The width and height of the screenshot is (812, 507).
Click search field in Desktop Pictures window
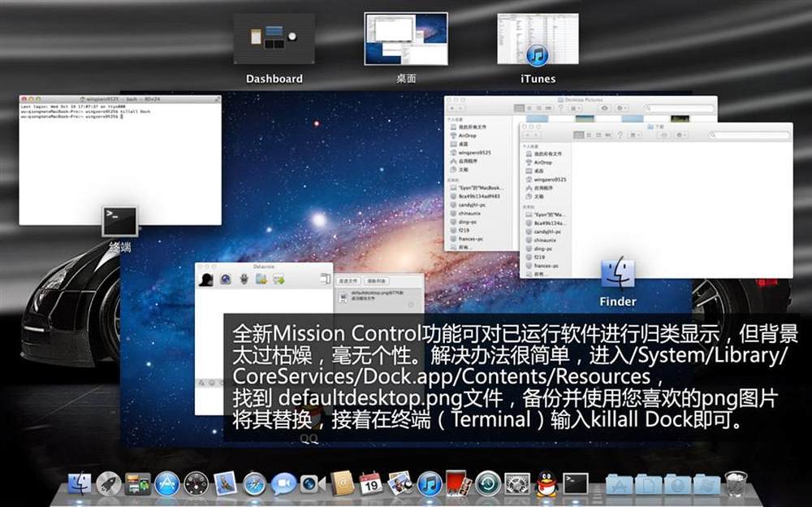click(676, 108)
